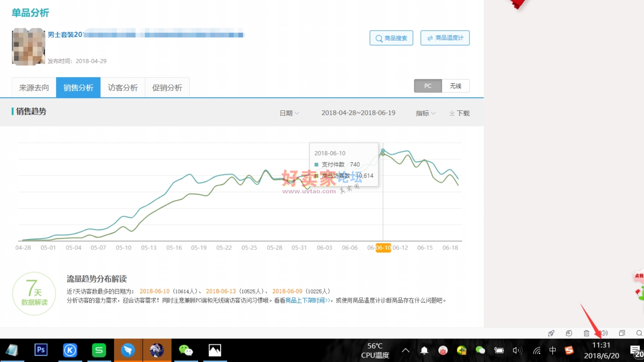
Task: Open the blue K taskbar application
Action: 70,350
